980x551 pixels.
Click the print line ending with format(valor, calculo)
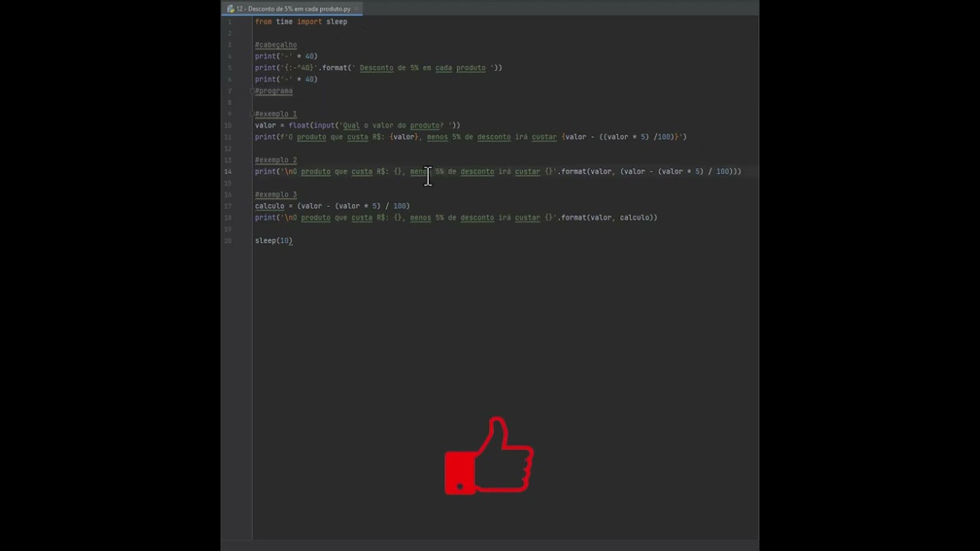coord(456,217)
